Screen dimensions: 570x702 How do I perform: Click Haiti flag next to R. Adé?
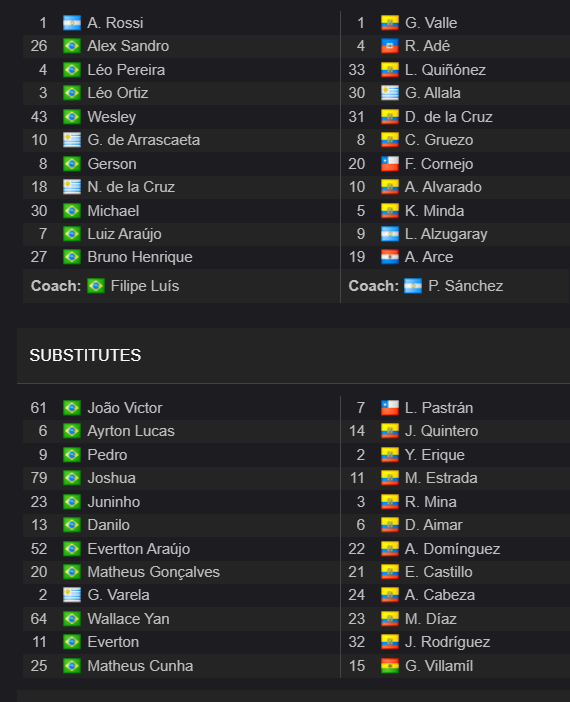390,46
